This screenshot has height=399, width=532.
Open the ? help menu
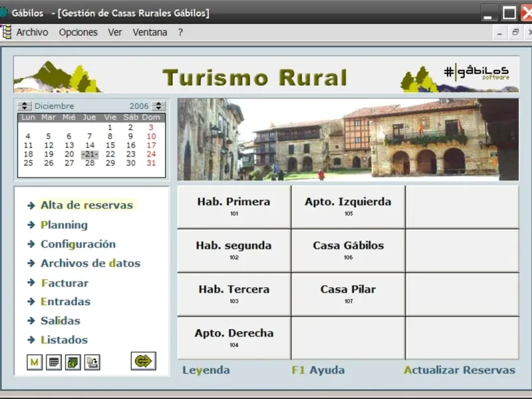pos(180,32)
